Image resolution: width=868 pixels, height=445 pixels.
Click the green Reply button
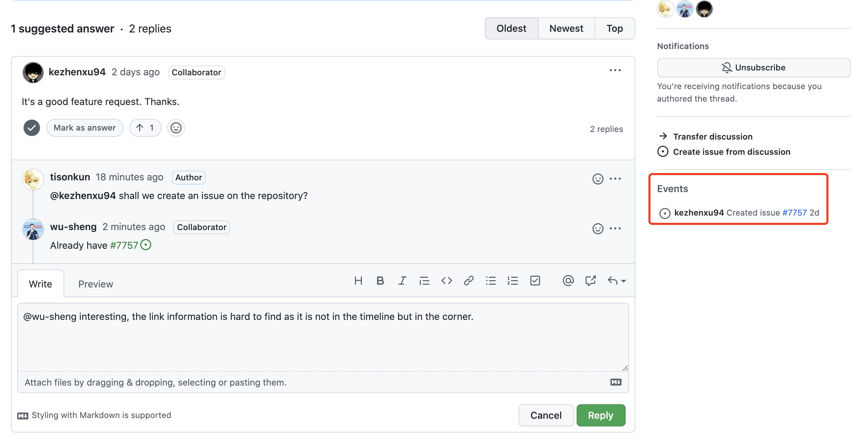click(x=600, y=415)
